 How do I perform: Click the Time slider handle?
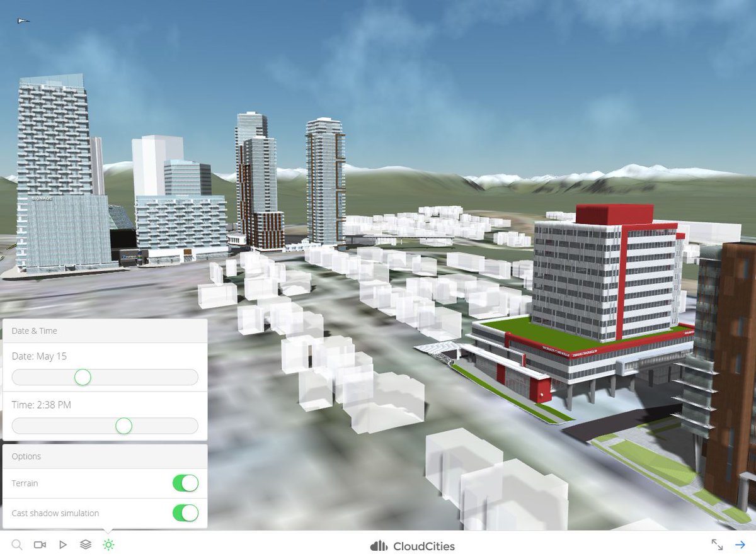pyautogui.click(x=124, y=426)
